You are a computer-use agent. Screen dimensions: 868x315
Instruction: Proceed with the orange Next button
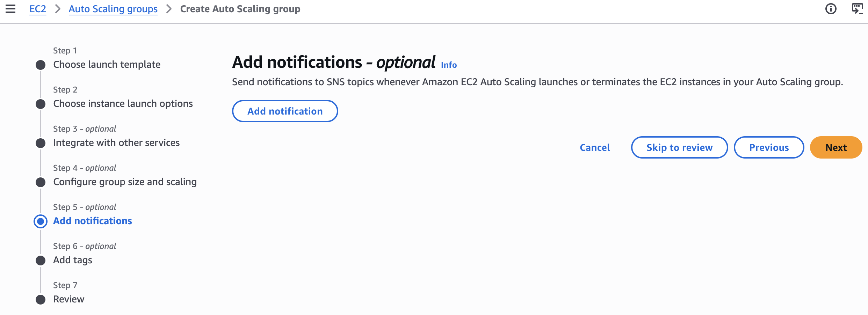pos(836,147)
